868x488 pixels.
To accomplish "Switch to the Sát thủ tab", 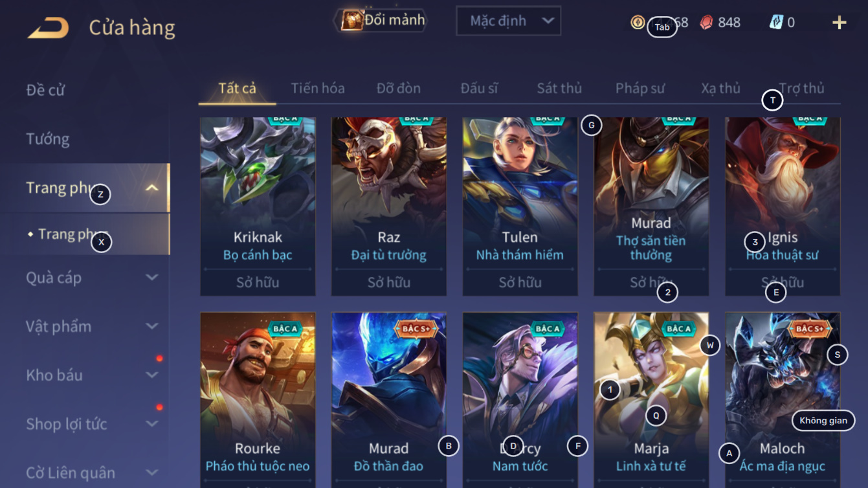I will (559, 88).
